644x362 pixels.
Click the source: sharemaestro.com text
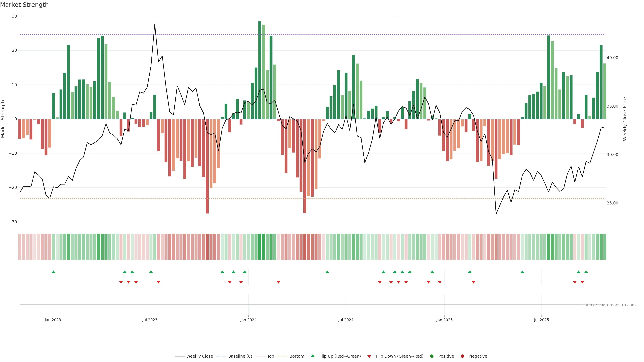[x=609, y=305]
